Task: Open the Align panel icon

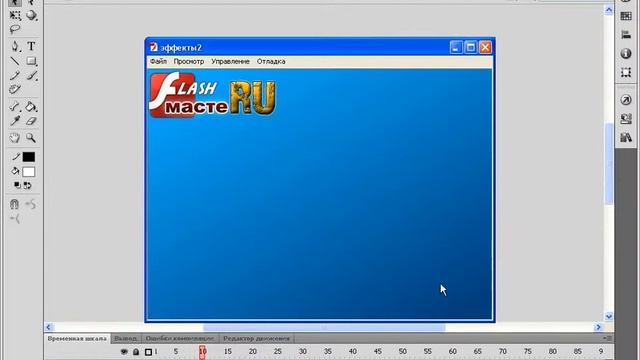Action: [x=626, y=35]
